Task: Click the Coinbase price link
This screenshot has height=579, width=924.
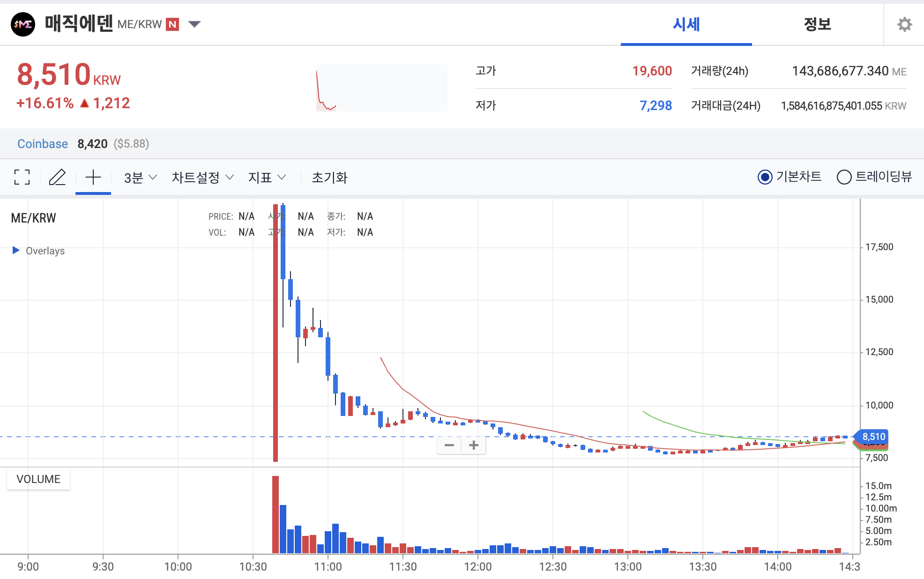Action: click(x=43, y=144)
